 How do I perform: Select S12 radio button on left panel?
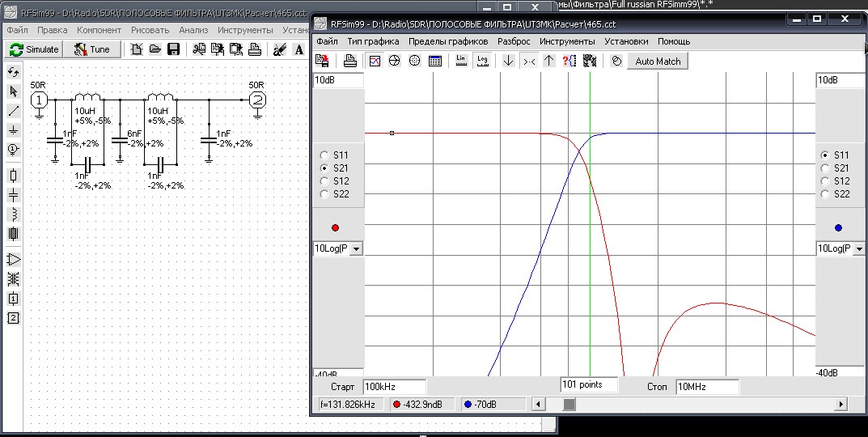click(x=325, y=181)
